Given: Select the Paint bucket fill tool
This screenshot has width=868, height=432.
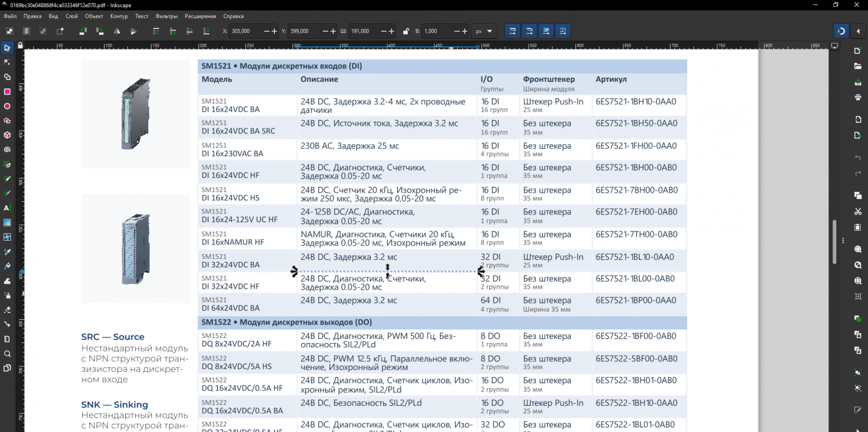Looking at the screenshot, I should [x=7, y=266].
